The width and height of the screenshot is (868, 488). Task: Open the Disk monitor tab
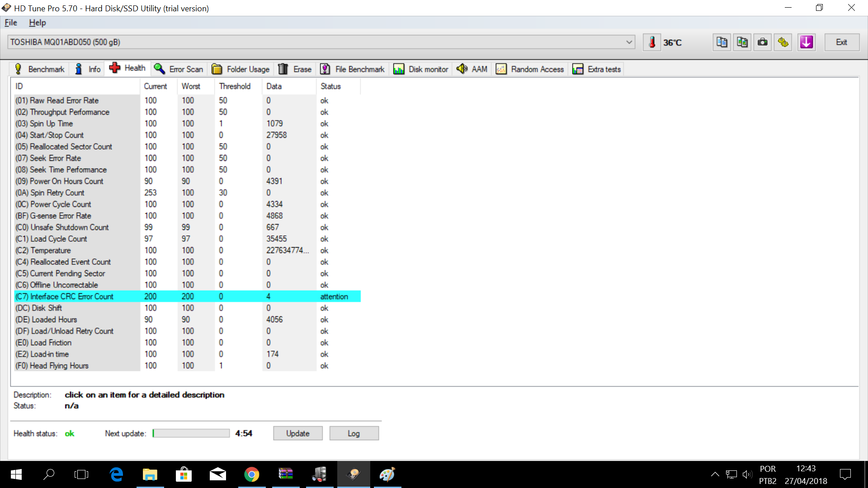[421, 69]
